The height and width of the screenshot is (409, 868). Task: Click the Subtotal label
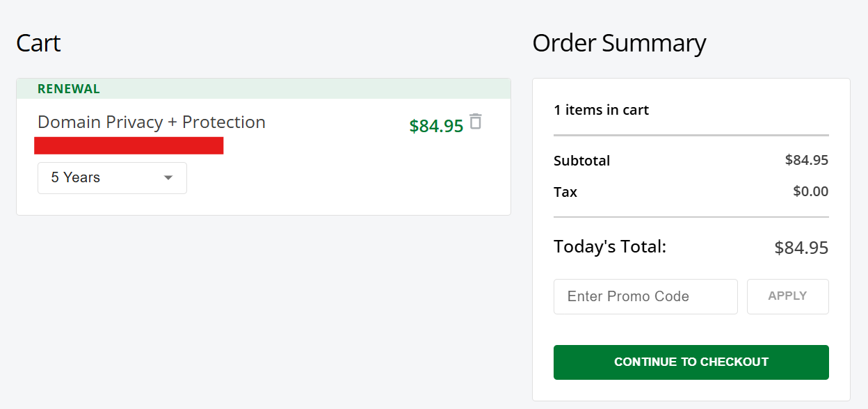tap(581, 161)
